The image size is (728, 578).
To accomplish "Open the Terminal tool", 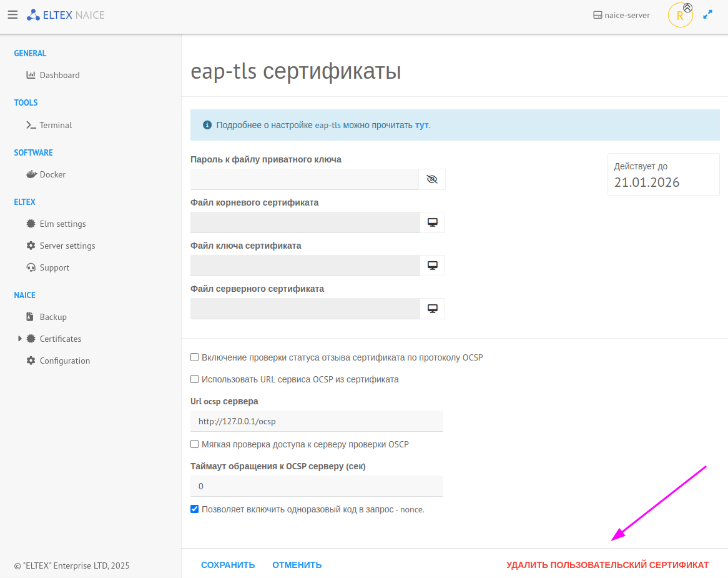I will point(56,125).
